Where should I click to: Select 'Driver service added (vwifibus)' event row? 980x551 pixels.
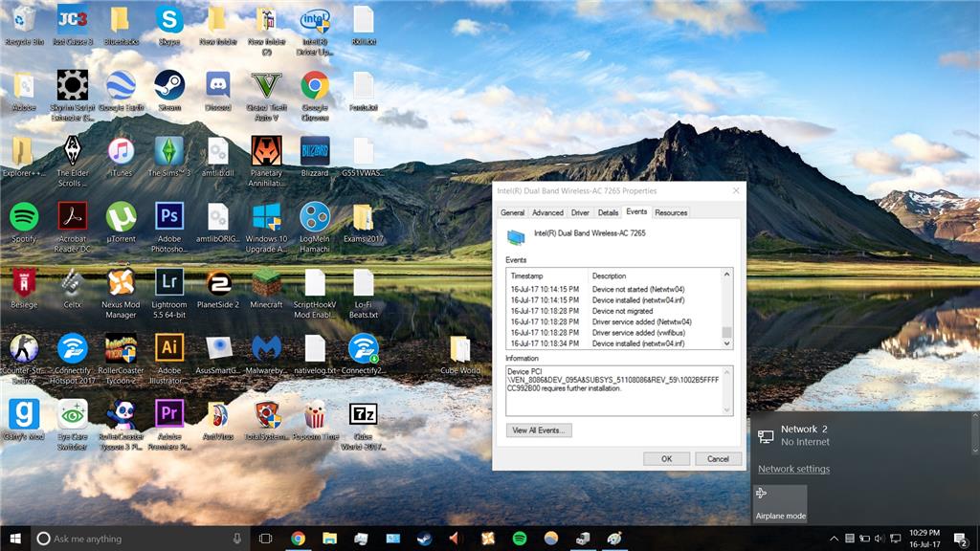coord(614,333)
